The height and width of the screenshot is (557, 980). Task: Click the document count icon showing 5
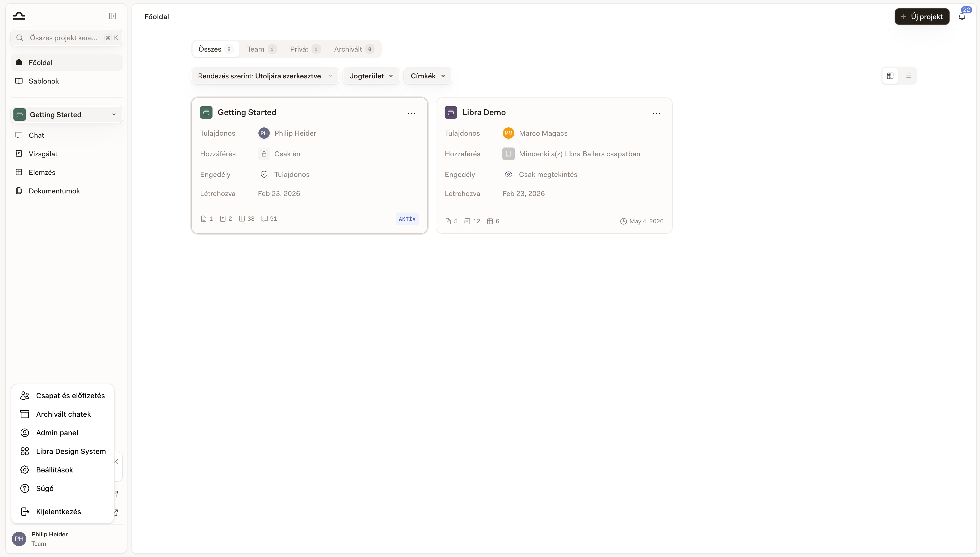[448, 222]
